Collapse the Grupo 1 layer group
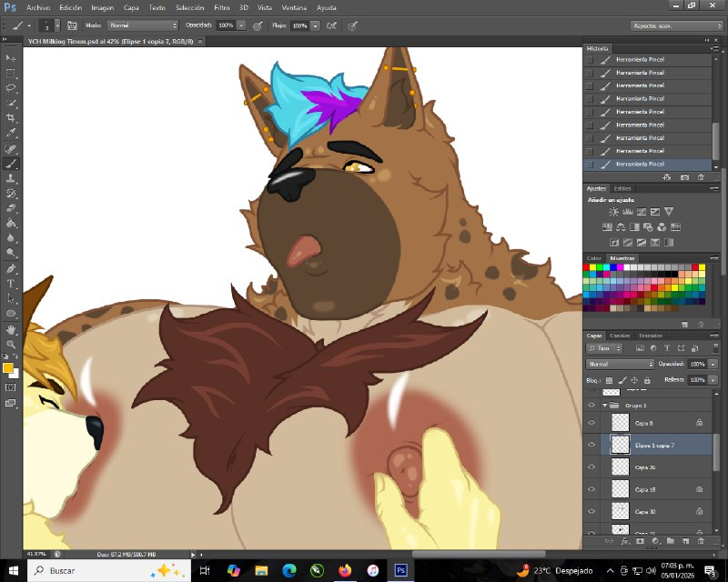This screenshot has height=582, width=728. [x=603, y=405]
